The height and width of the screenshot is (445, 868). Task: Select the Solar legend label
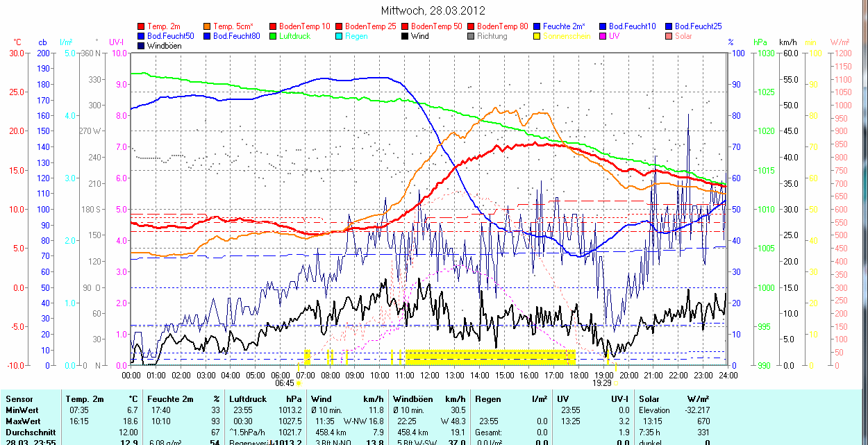click(683, 36)
